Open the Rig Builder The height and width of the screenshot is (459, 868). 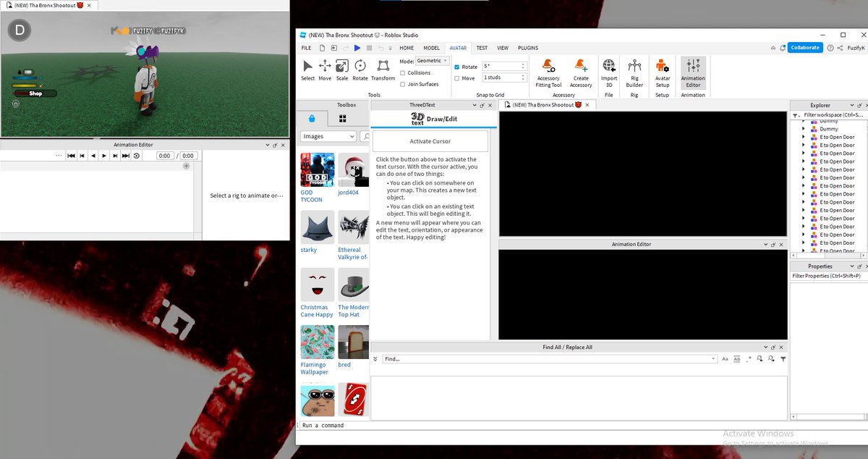point(634,72)
